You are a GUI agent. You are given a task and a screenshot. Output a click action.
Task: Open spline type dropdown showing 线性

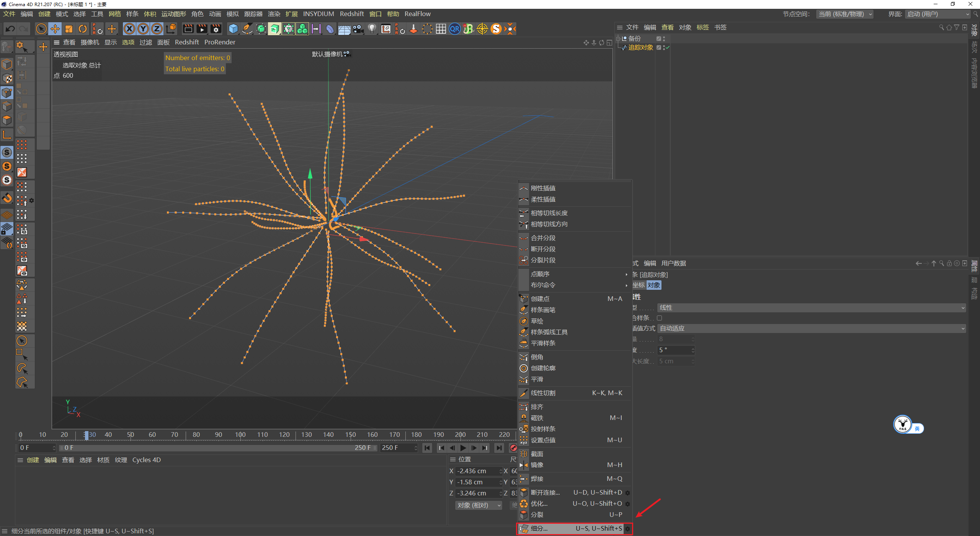[812, 308]
